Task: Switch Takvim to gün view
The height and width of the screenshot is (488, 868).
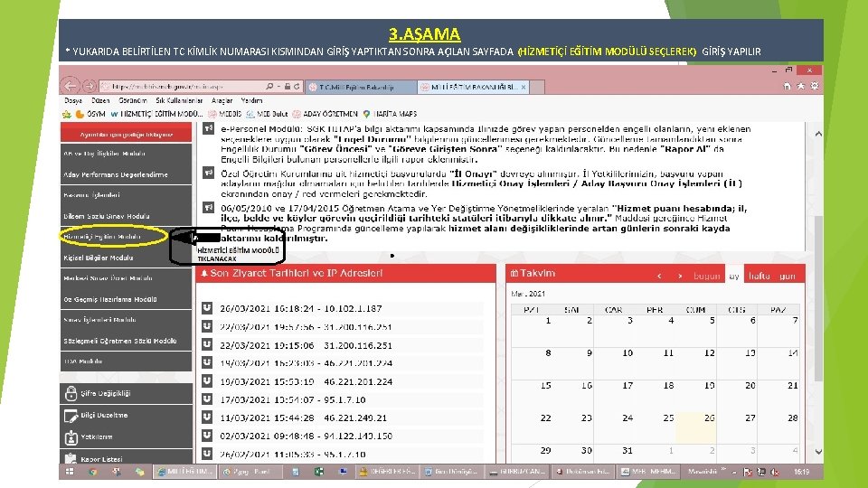Action: click(788, 276)
